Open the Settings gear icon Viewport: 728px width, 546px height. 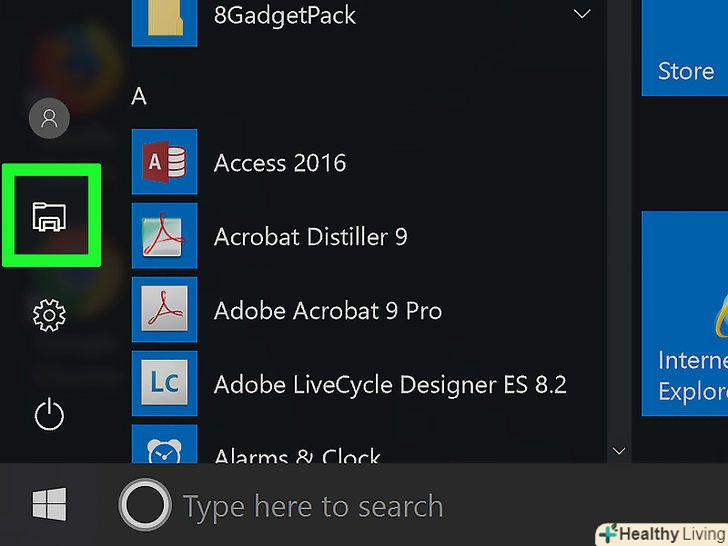[49, 316]
